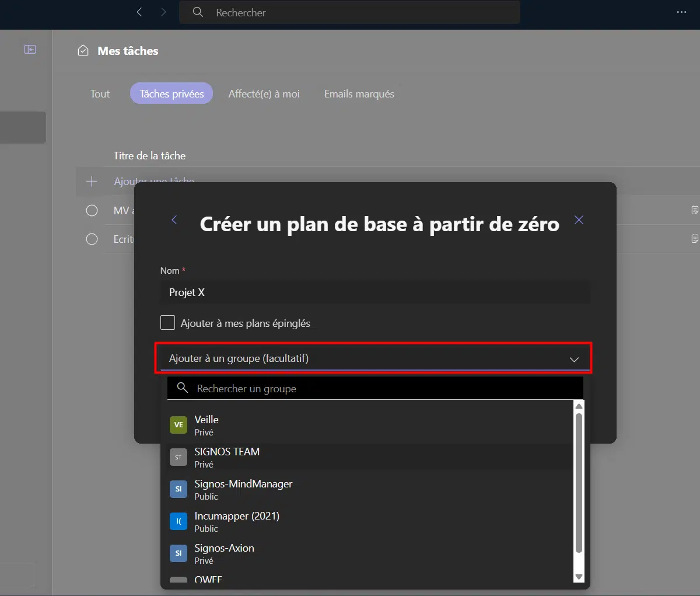
Task: Close the create plan dialog
Action: point(579,220)
